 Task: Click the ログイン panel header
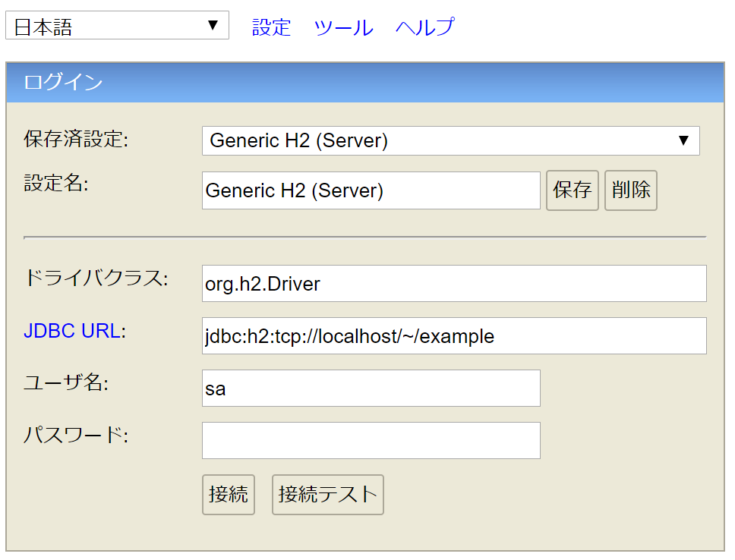(365, 83)
